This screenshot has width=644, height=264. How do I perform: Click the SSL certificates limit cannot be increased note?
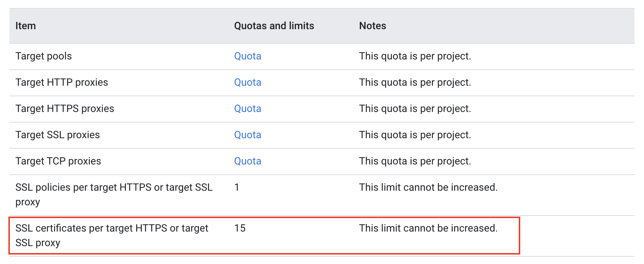pyautogui.click(x=428, y=228)
